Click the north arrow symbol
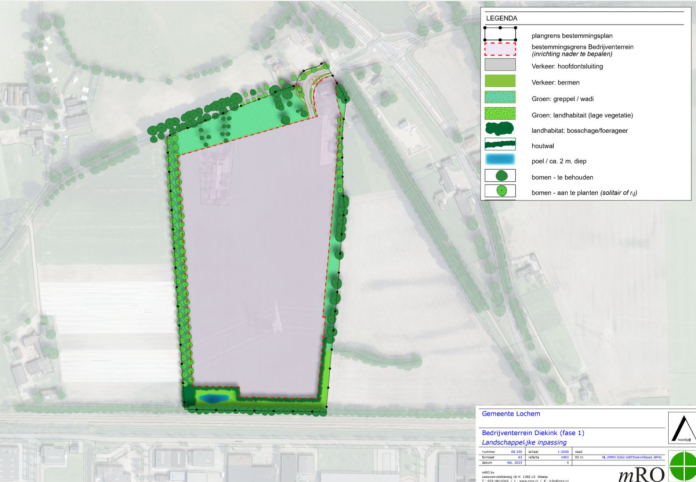Image resolution: width=696 pixels, height=482 pixels. pyautogui.click(x=683, y=428)
